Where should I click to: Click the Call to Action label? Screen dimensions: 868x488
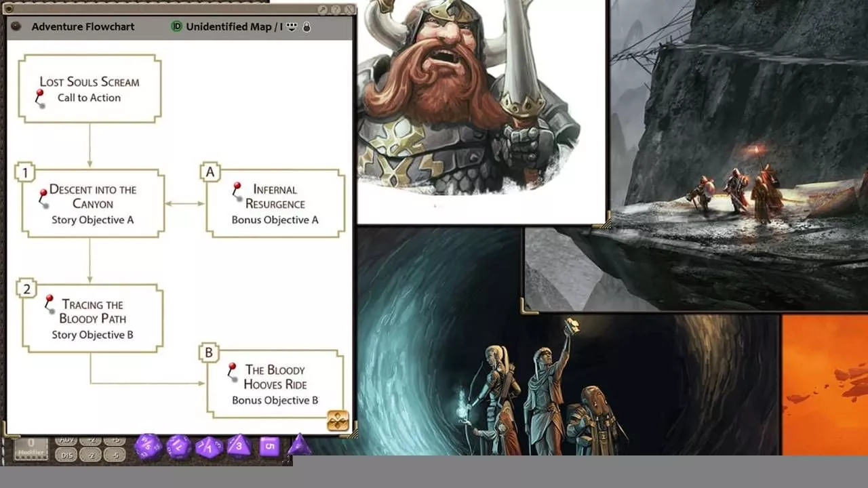point(89,98)
